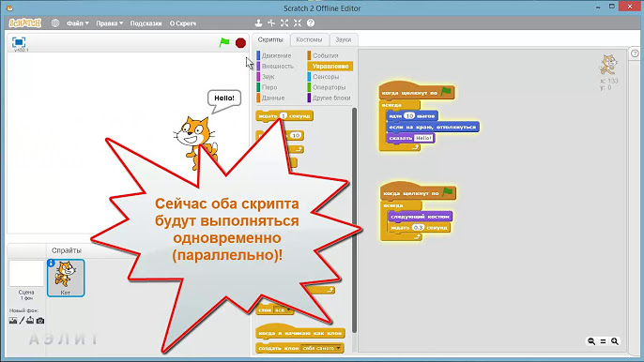This screenshot has width=644, height=362.
Task: Click the Scratch logo
Action: coord(25,23)
